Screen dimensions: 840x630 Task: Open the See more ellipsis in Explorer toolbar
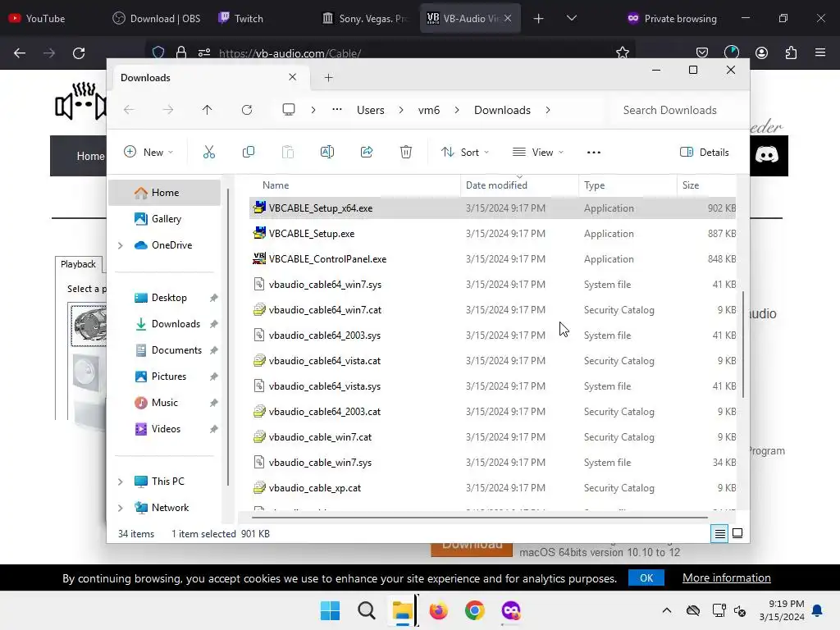594,153
